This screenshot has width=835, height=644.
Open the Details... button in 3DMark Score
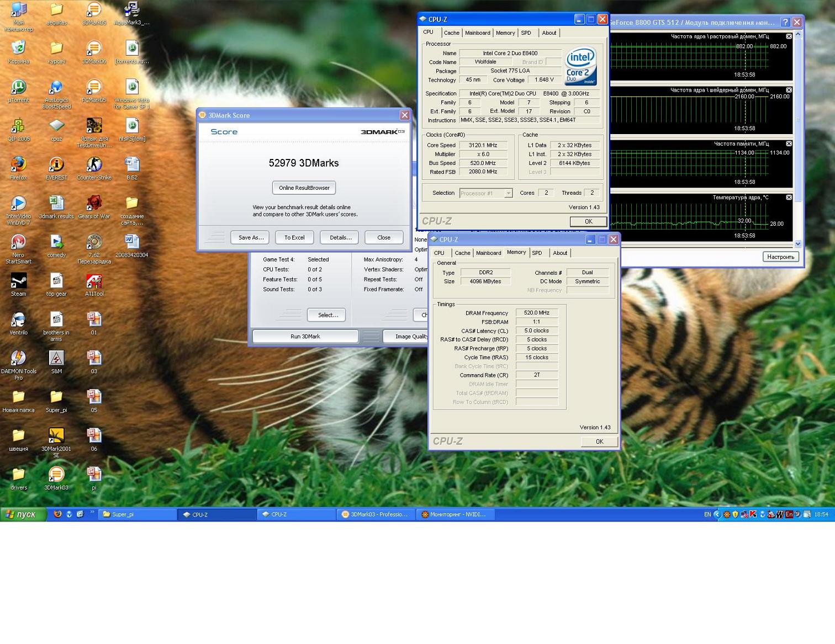point(340,237)
